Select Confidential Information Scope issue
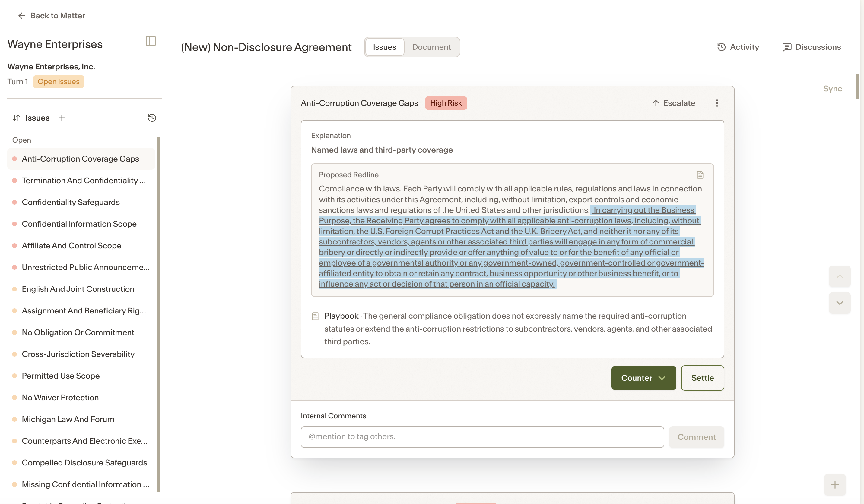Screen dimensions: 864x504 81,224
